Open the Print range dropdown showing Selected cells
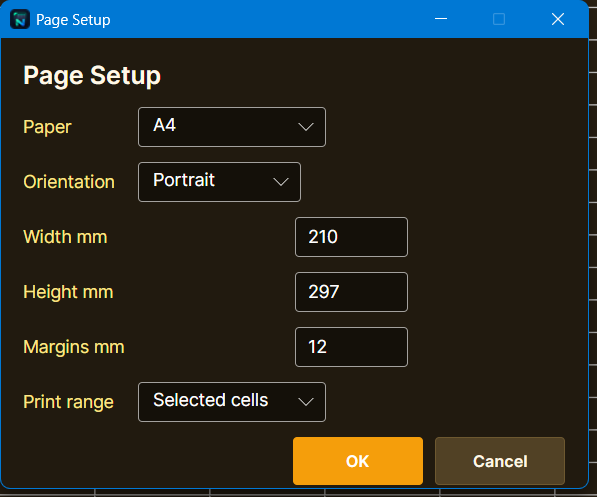Screen dimensions: 597x497 click(232, 402)
